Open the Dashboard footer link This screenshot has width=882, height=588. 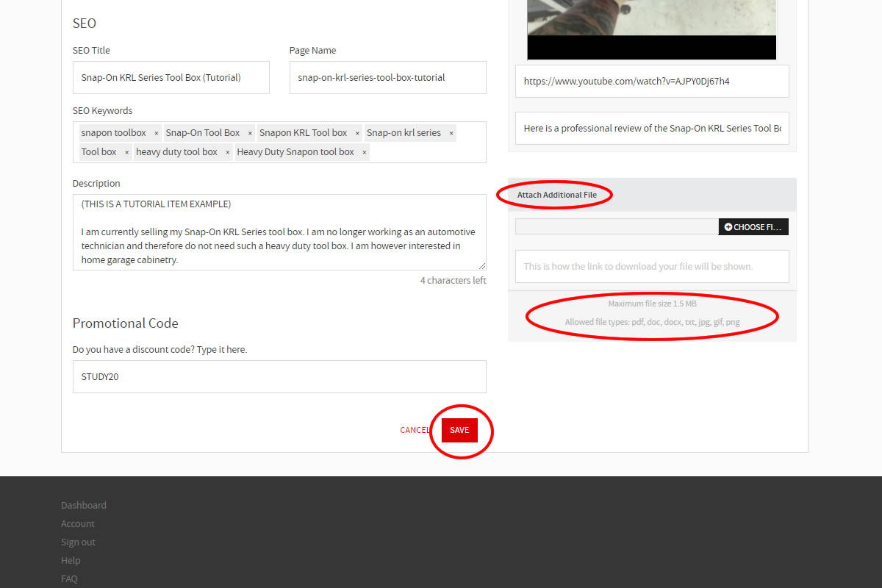84,505
